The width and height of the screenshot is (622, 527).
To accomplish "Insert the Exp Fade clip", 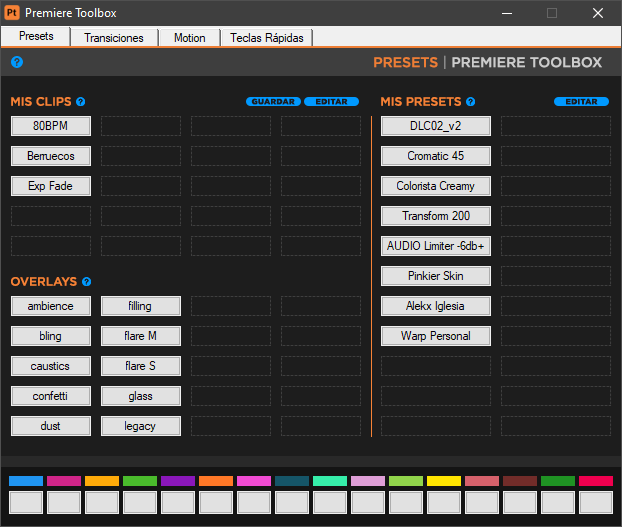I will click(51, 186).
